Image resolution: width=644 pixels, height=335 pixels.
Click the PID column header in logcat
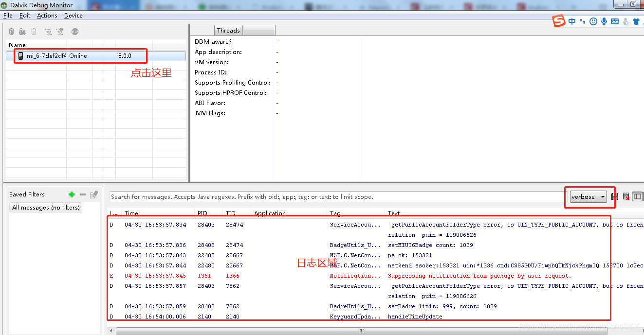[202, 213]
